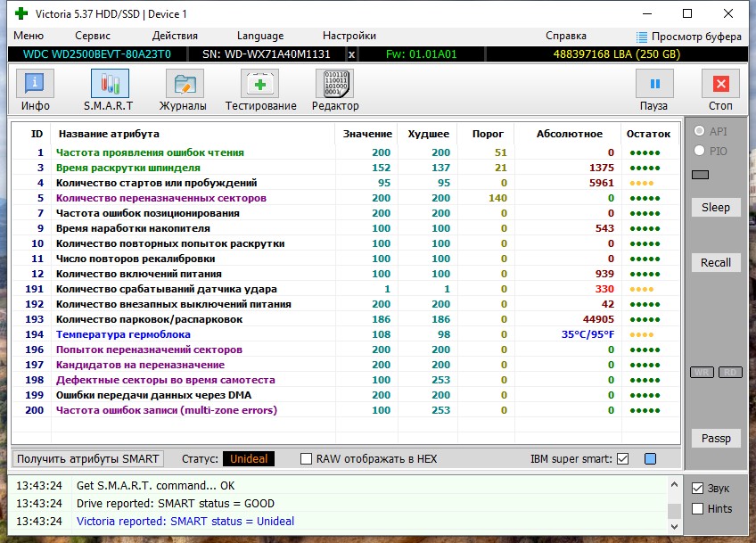The image size is (756, 543).
Task: Click the Просмотр буфера button
Action: coord(689,37)
